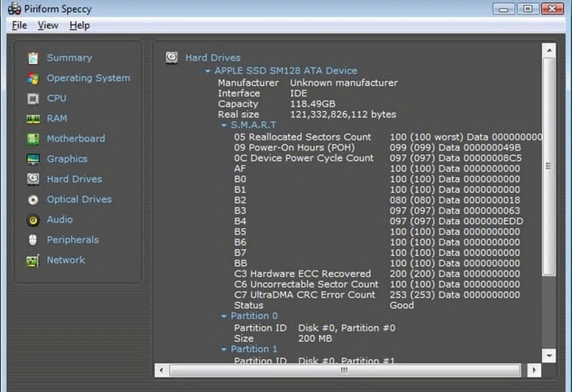Open the CPU section link
Image resolution: width=572 pixels, height=392 pixels.
click(x=56, y=98)
